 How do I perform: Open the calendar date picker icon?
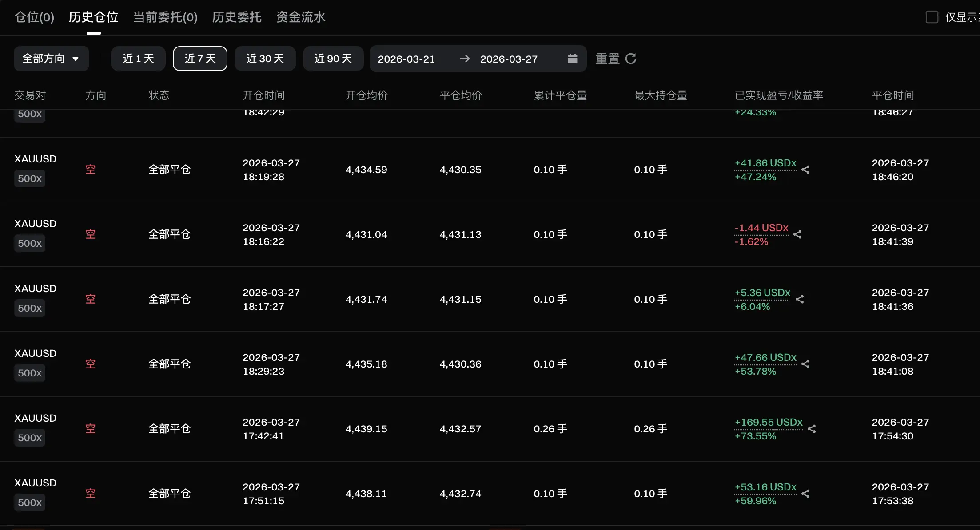click(x=572, y=59)
